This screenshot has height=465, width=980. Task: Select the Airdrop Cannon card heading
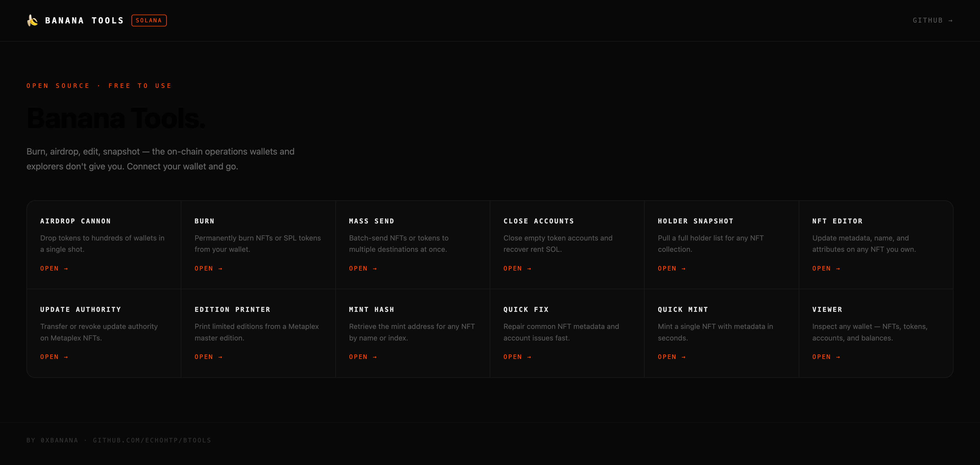[76, 221]
